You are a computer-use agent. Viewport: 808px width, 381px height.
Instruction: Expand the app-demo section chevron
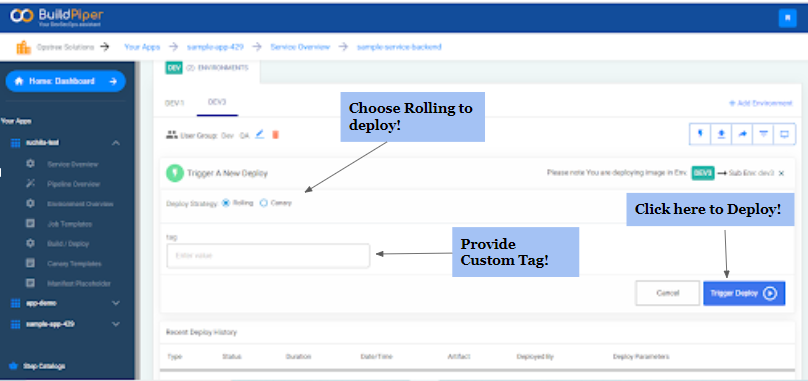(x=116, y=303)
